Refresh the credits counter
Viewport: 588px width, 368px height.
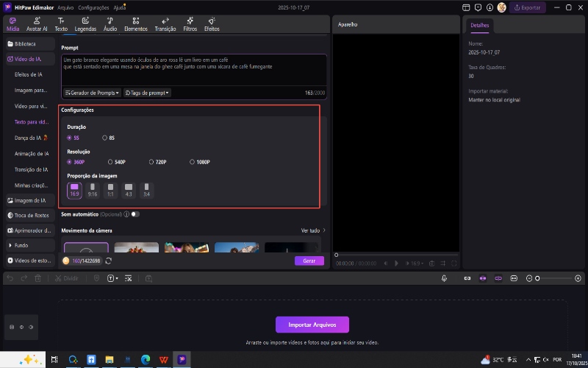click(x=108, y=261)
